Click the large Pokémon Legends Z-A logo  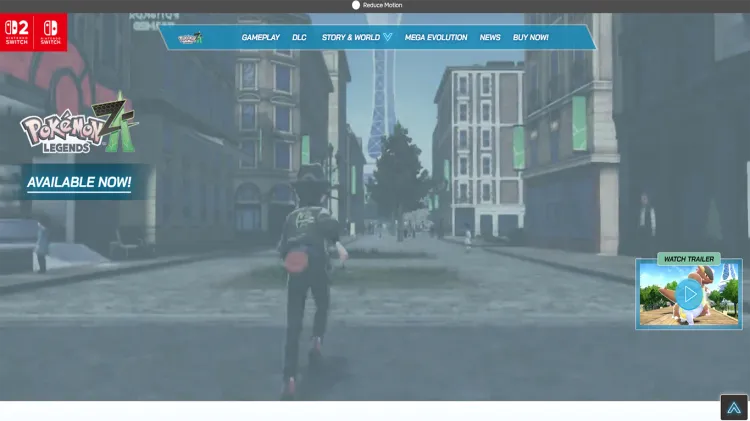(x=78, y=127)
